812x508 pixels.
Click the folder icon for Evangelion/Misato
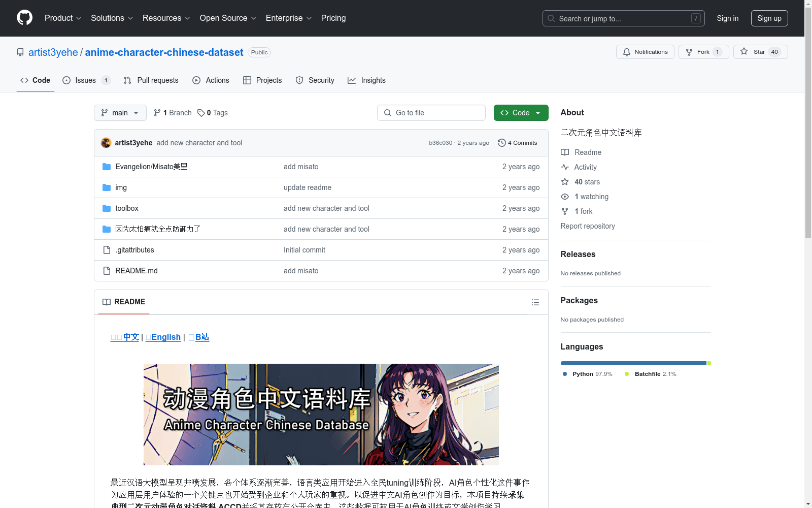(x=107, y=167)
